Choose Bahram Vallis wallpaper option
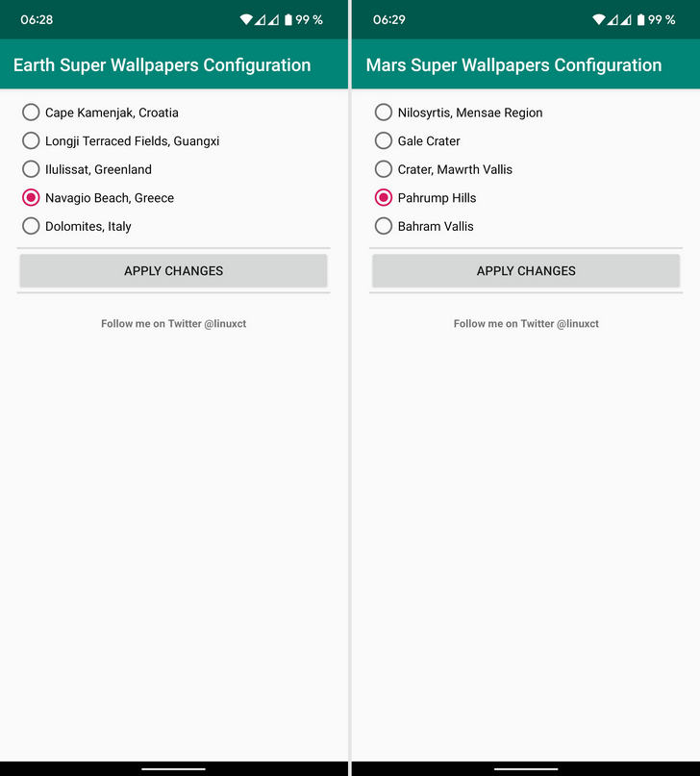The image size is (700, 776). [424, 226]
